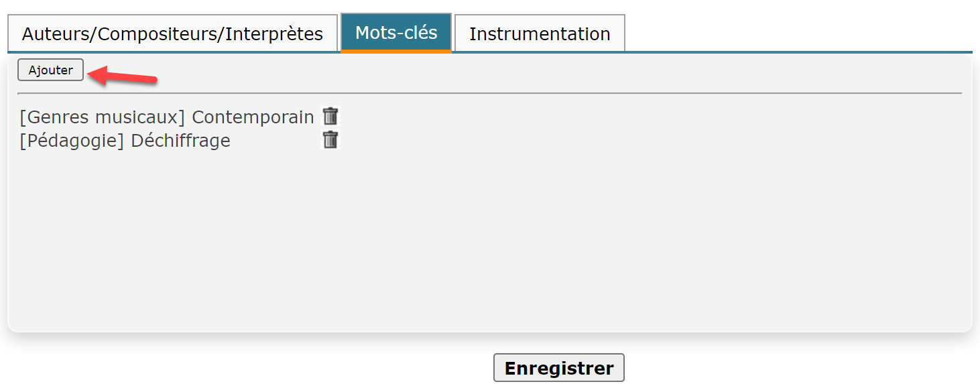Click the [Pédagogie] category label
This screenshot has width=980, height=384.
72,141
